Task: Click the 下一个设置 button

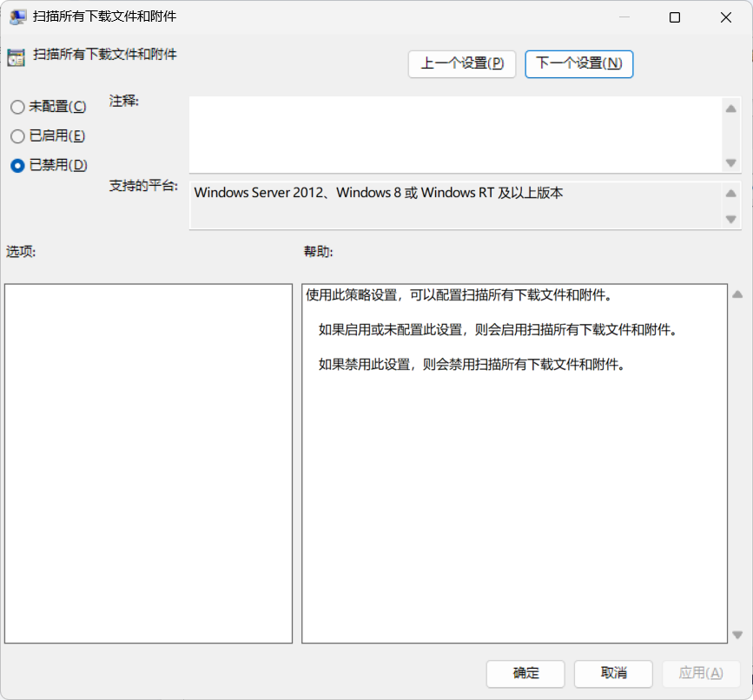Action: click(x=578, y=63)
